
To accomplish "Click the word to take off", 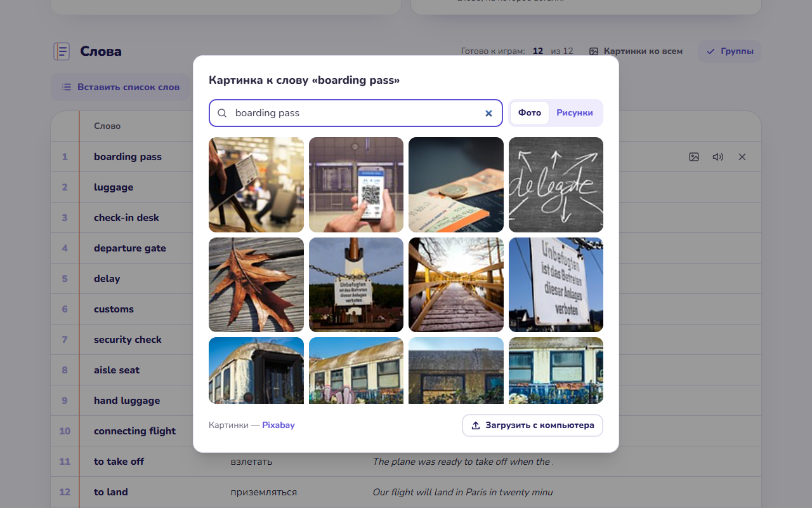I will click(x=119, y=462).
